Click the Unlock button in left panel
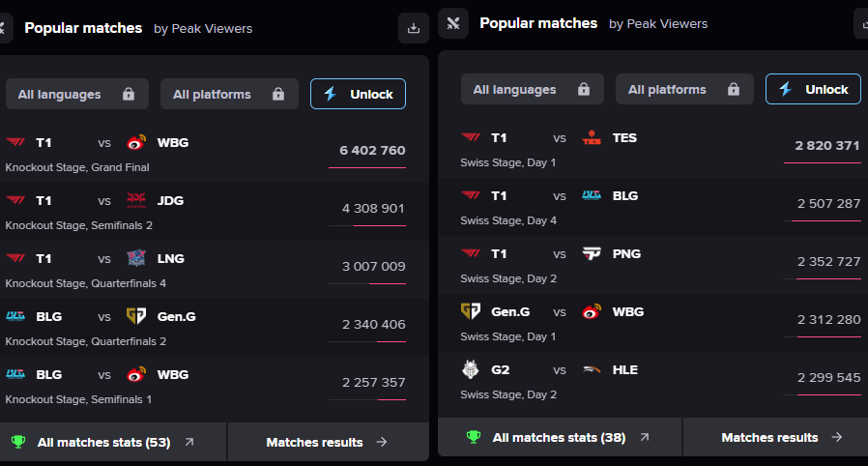This screenshot has width=868, height=466. click(359, 94)
